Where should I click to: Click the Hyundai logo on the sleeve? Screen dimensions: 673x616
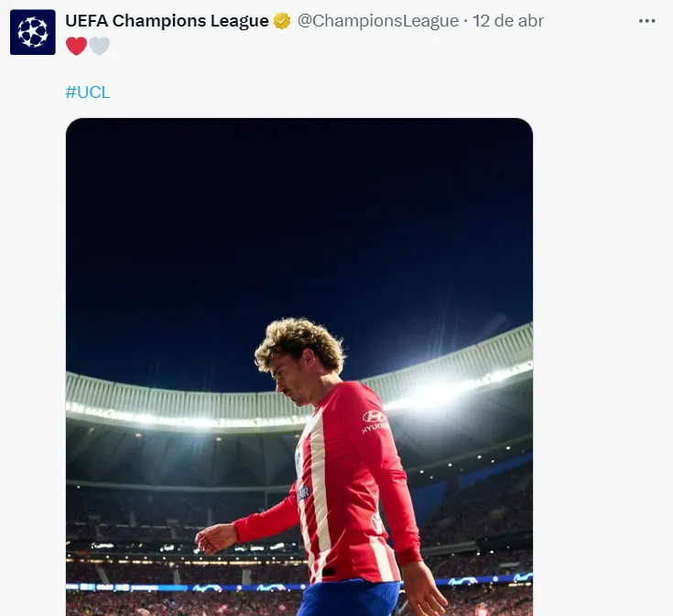pyautogui.click(x=374, y=417)
